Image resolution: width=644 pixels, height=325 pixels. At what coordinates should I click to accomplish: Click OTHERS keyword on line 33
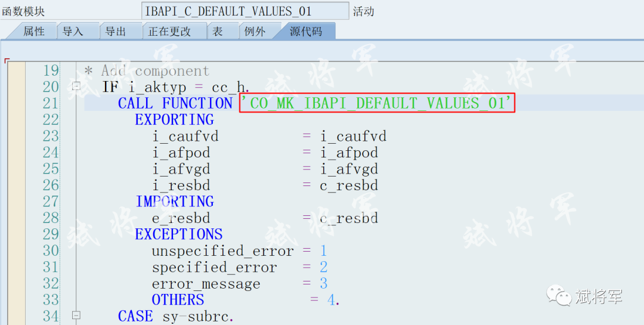click(x=178, y=299)
